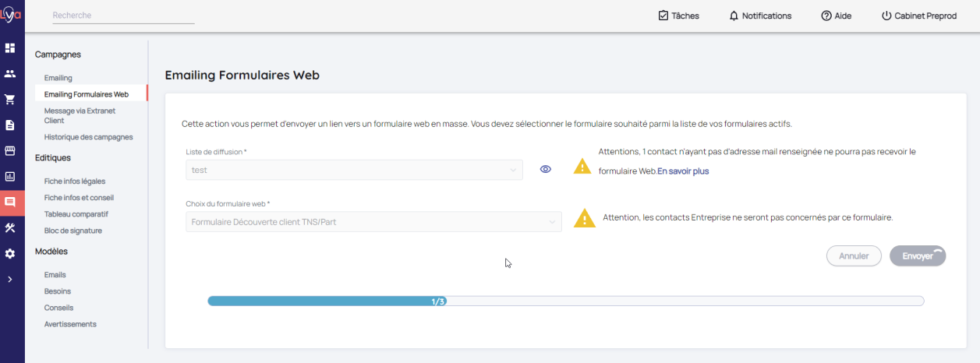980x363 pixels.
Task: Click the store calendar sidebar icon
Action: coord(10,151)
